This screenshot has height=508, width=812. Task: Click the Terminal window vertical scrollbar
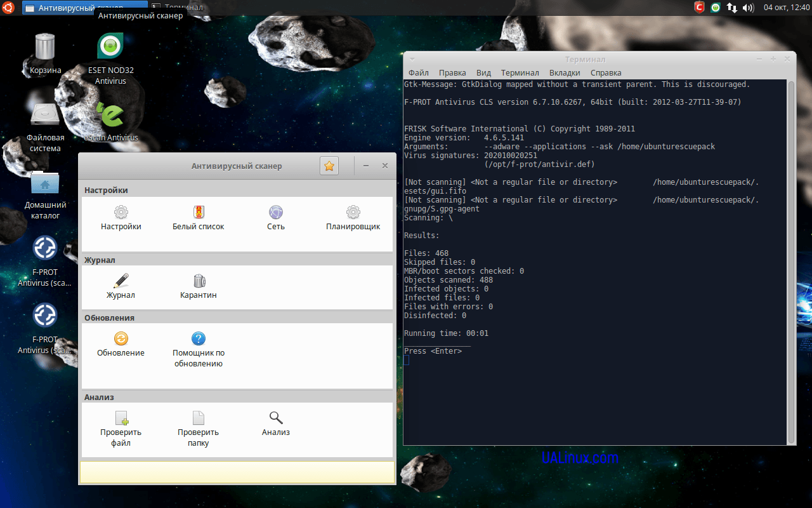pos(790,262)
